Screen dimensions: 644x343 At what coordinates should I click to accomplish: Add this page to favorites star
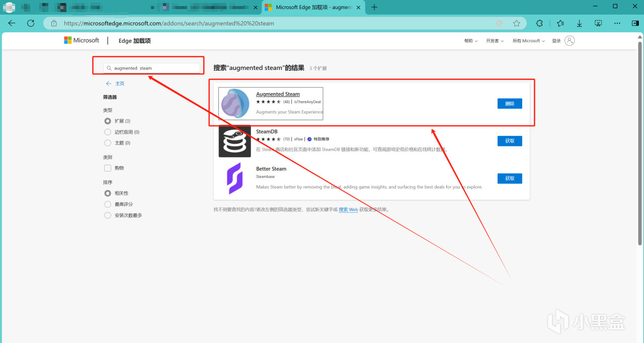coord(516,23)
